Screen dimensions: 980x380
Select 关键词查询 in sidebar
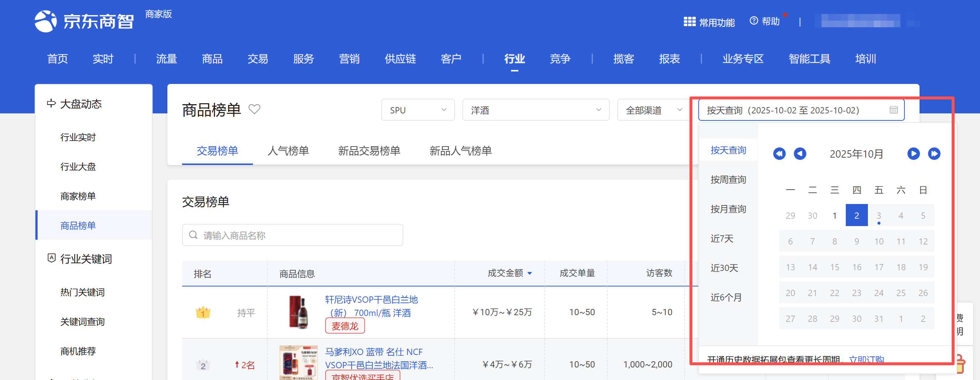[83, 321]
